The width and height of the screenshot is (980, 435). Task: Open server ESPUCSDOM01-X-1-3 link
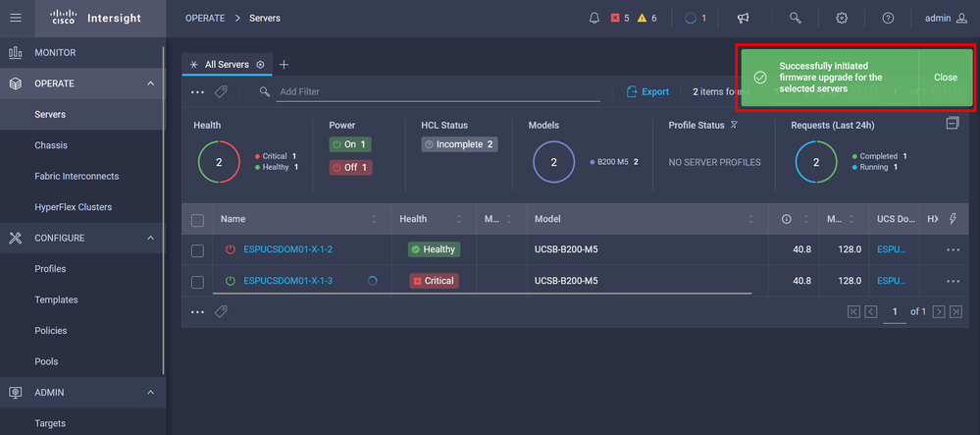tap(288, 281)
